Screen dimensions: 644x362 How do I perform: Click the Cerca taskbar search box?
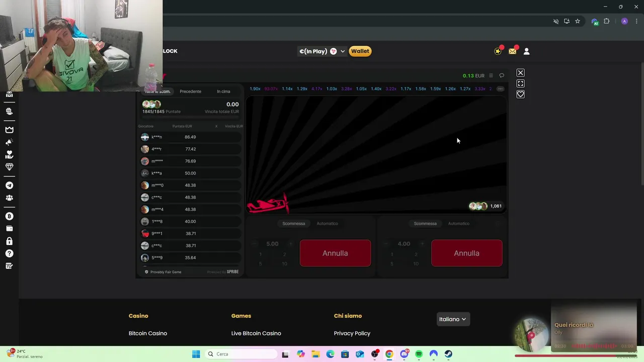[242, 354]
